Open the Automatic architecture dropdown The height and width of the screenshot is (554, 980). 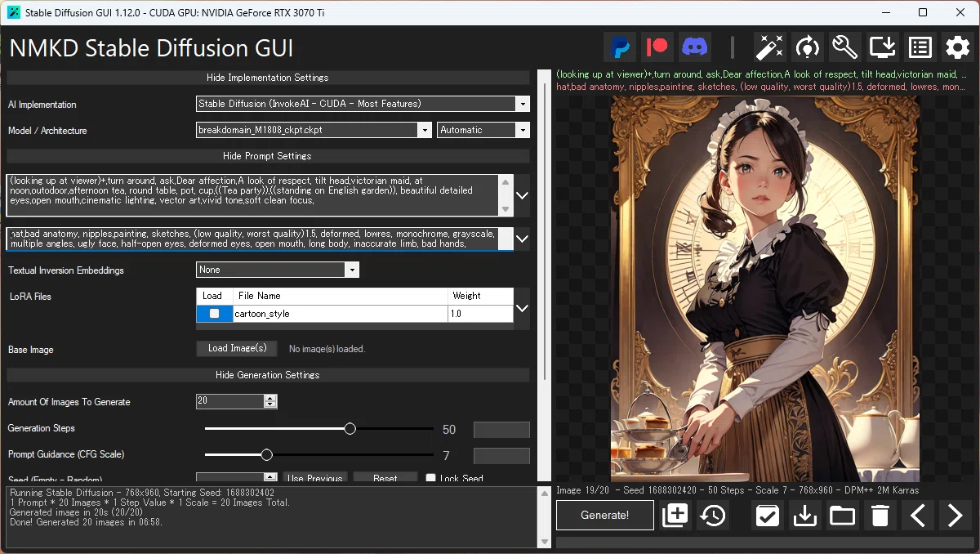[523, 130]
